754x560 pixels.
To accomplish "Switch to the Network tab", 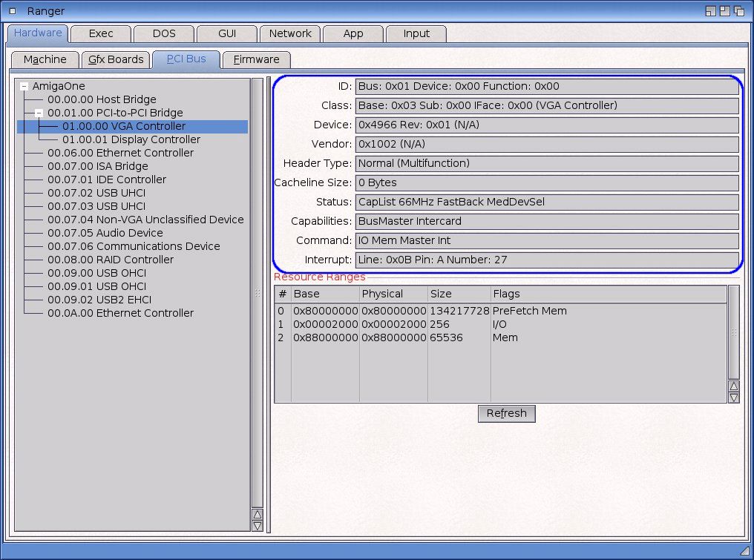I will tap(290, 33).
